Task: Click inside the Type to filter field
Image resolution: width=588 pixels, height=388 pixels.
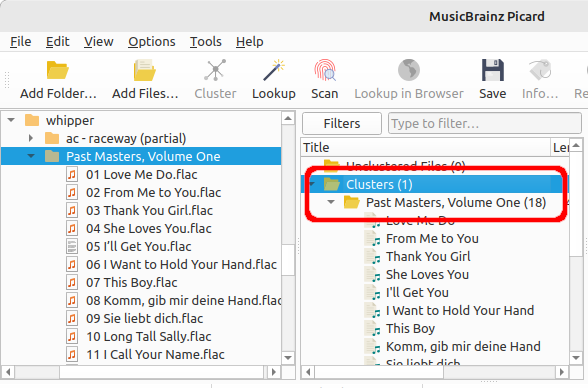Action: tap(484, 123)
